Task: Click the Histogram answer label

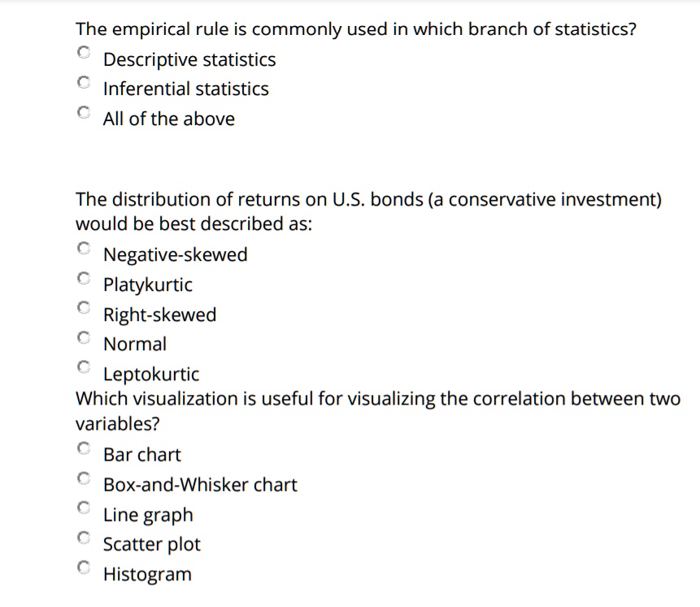Action: 147,574
